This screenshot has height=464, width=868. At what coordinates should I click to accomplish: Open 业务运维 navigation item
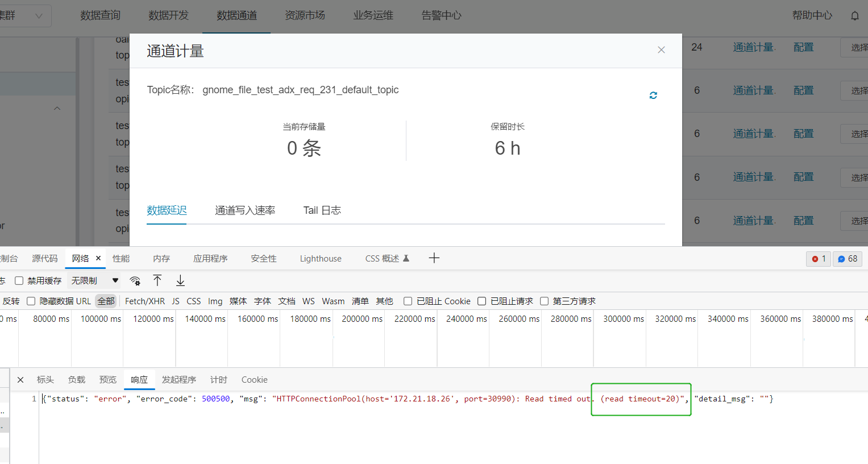click(373, 15)
